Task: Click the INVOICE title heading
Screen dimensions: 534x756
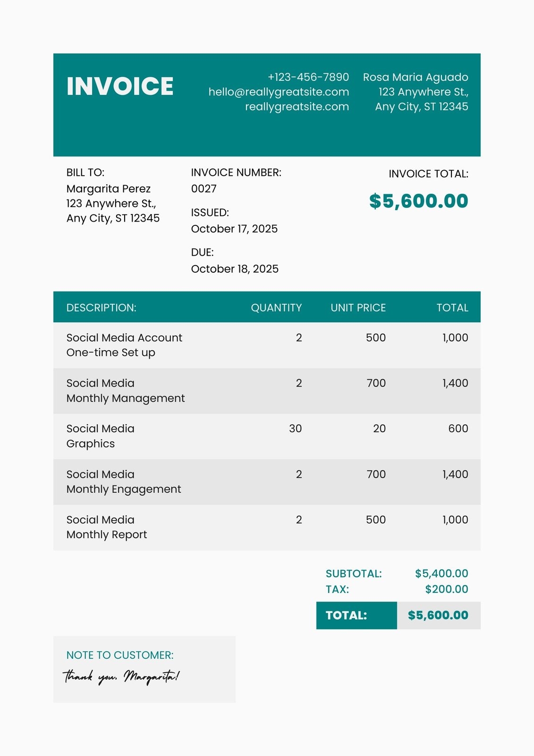Action: [x=120, y=86]
